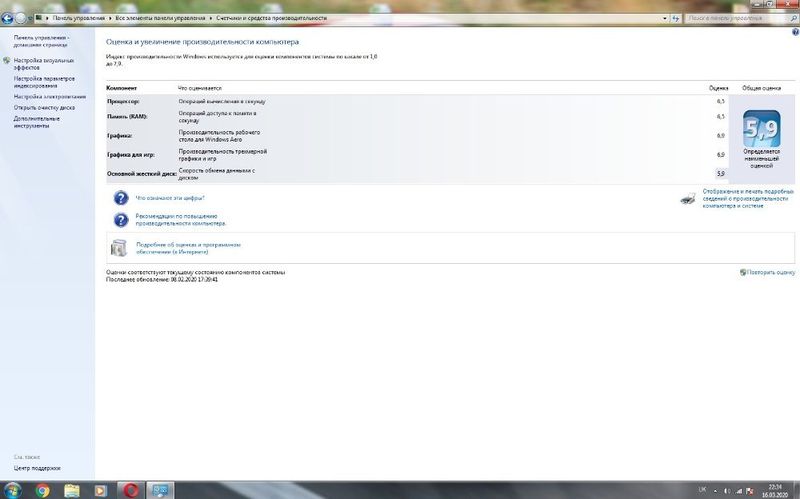Open 'Центр поддержки' at the sidebar bottom
The height and width of the screenshot is (499, 800).
[x=36, y=467]
